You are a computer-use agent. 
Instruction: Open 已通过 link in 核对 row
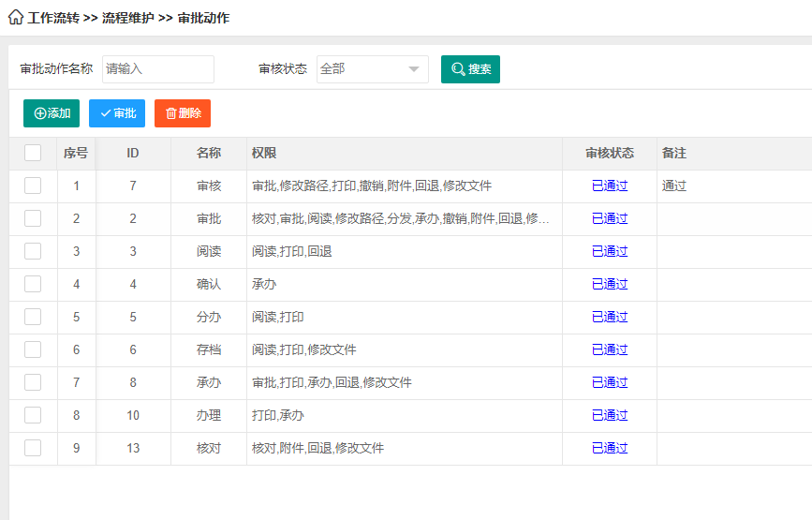click(610, 448)
